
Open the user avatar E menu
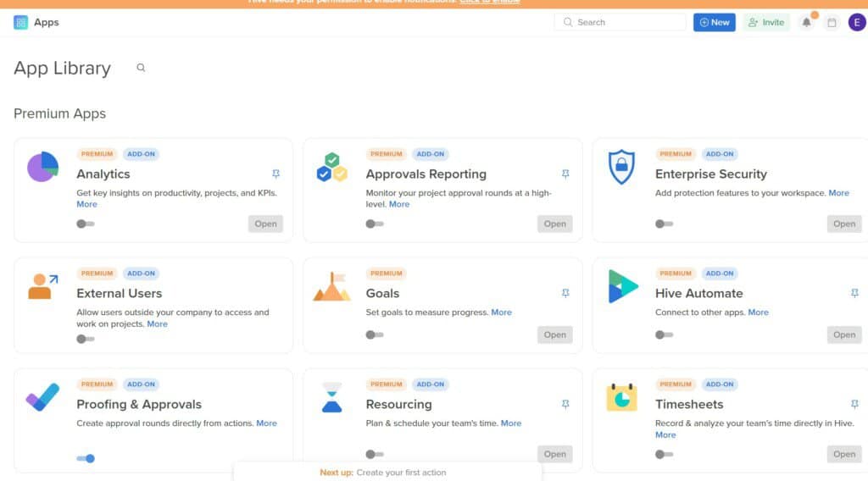click(856, 22)
